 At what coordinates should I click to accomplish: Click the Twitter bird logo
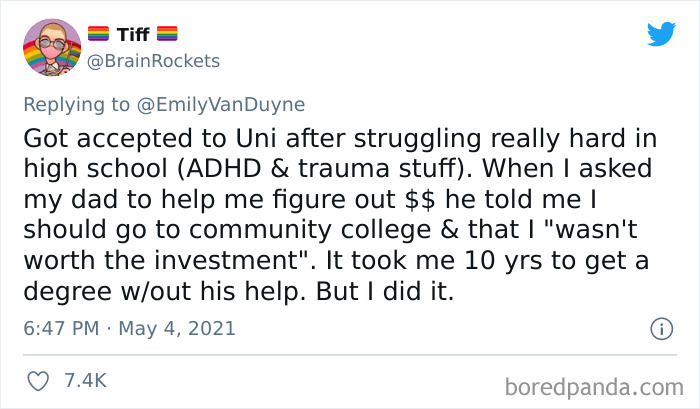click(x=661, y=34)
